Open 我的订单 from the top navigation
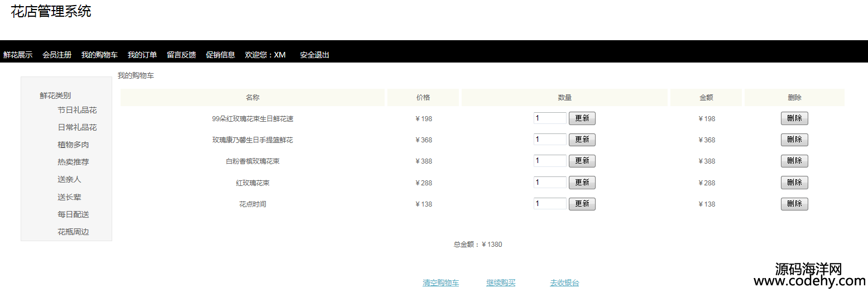Screen dimensions: 868x292 click(x=142, y=55)
